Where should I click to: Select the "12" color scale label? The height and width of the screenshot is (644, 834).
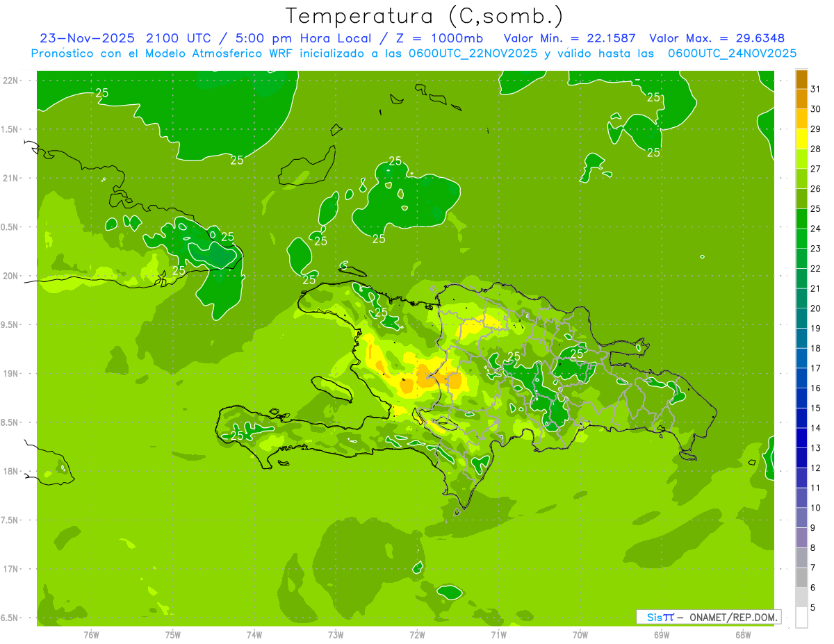point(816,468)
